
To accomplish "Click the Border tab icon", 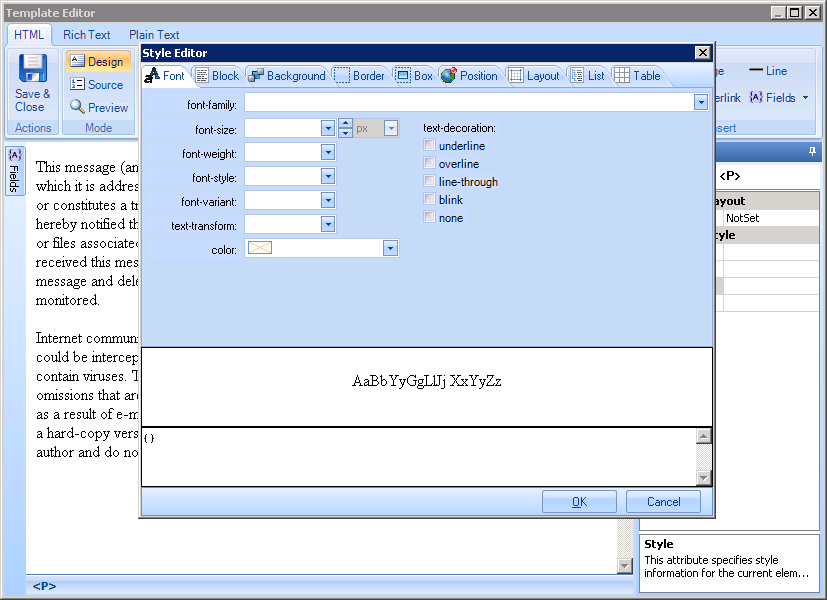I will [x=342, y=75].
